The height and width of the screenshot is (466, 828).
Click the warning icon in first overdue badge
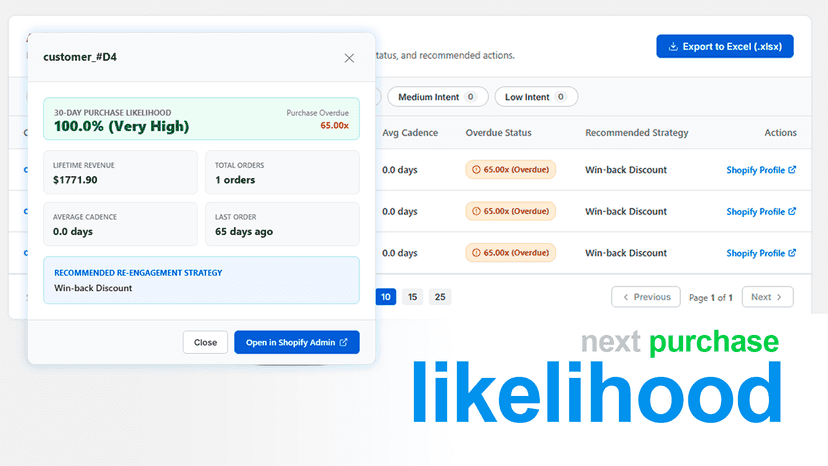(476, 170)
